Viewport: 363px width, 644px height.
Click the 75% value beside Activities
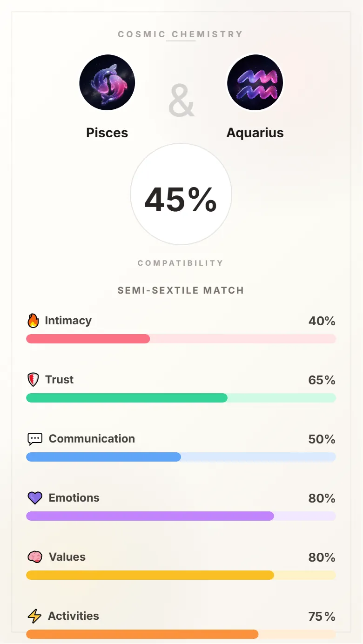[x=322, y=616]
